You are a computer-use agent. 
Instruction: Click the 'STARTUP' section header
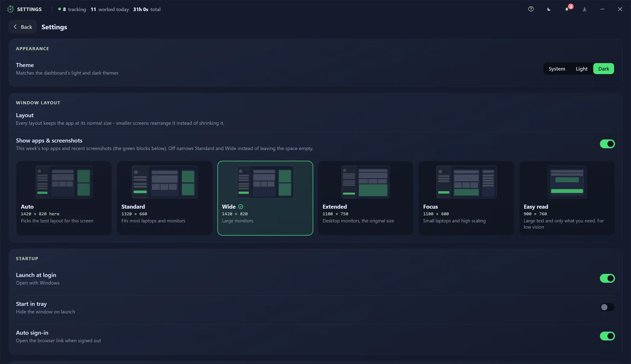27,259
